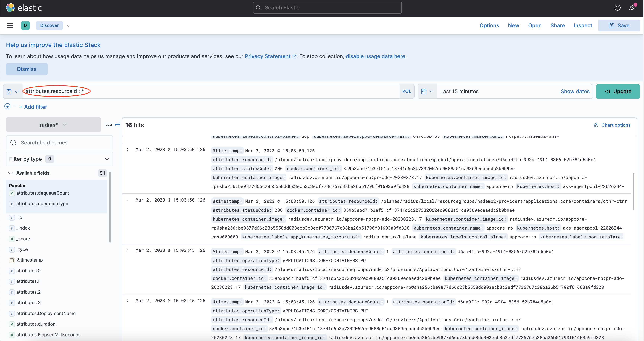
Task: Open the newsfeed notifications icon
Action: pos(632,7)
